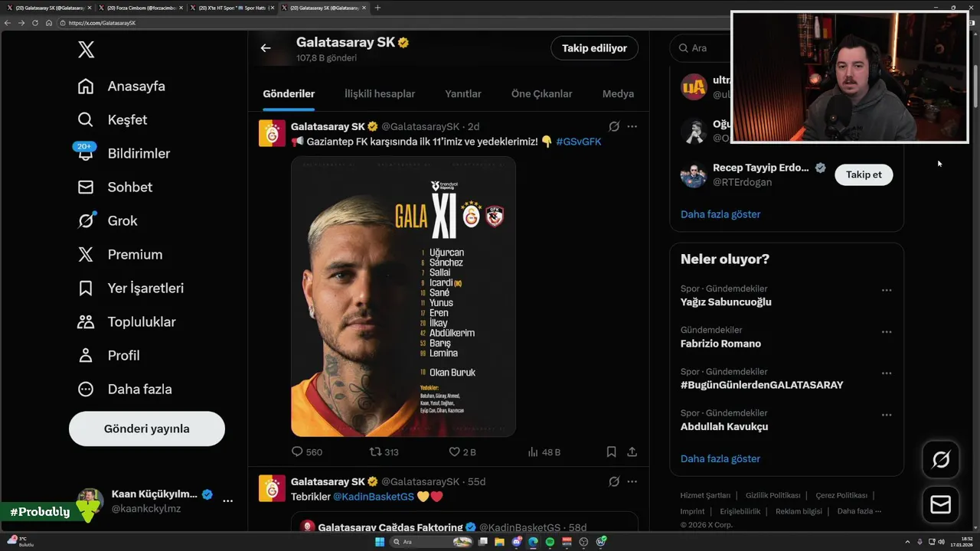Open options for #BugünGünlerdenGALATASARAY trend

point(887,373)
